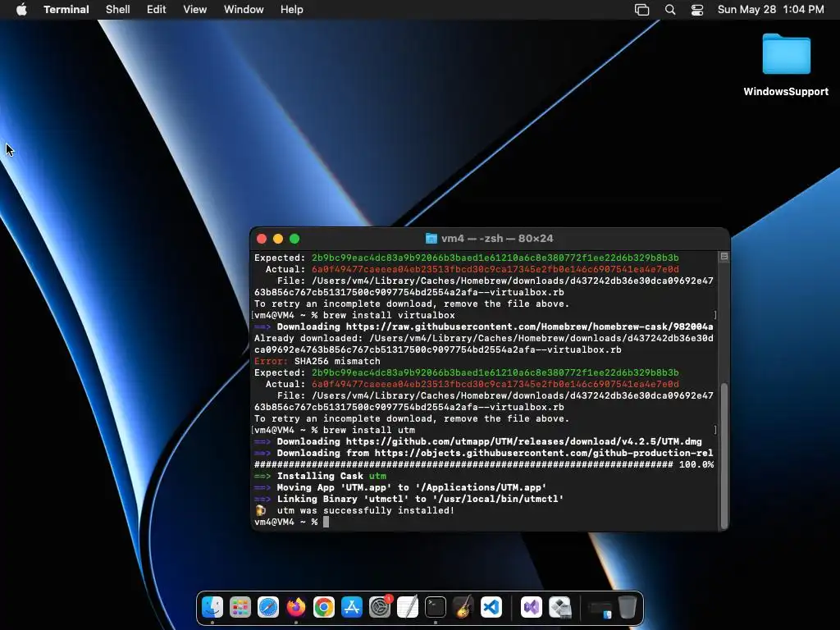Screen dimensions: 840x630
Task: Launch GarageBand from the dock
Action: click(x=463, y=607)
